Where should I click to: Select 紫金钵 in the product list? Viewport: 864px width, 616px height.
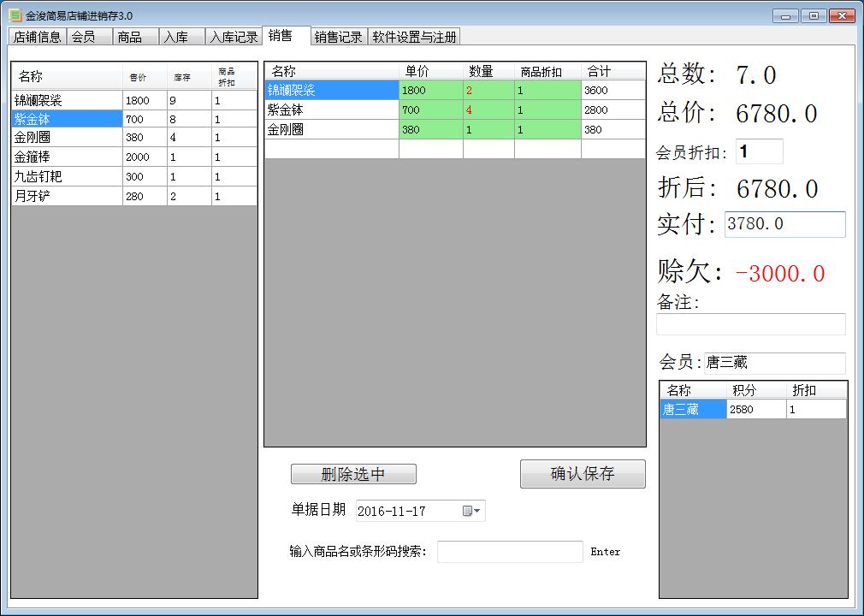point(67,119)
